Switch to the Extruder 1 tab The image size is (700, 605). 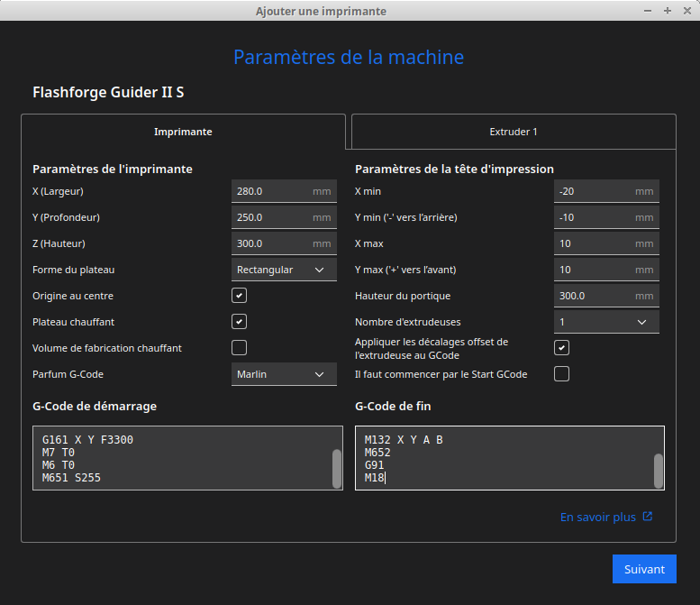514,132
